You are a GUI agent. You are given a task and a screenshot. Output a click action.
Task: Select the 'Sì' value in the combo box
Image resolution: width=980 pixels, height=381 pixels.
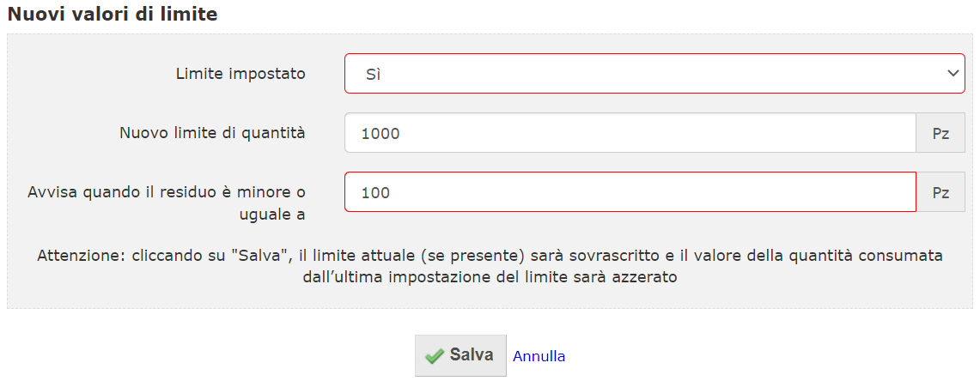click(373, 75)
